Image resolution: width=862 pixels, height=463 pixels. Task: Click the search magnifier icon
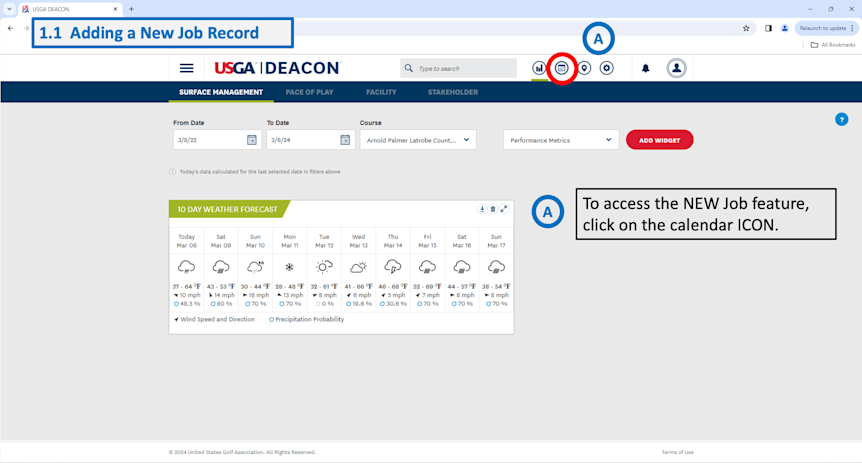pyautogui.click(x=408, y=68)
